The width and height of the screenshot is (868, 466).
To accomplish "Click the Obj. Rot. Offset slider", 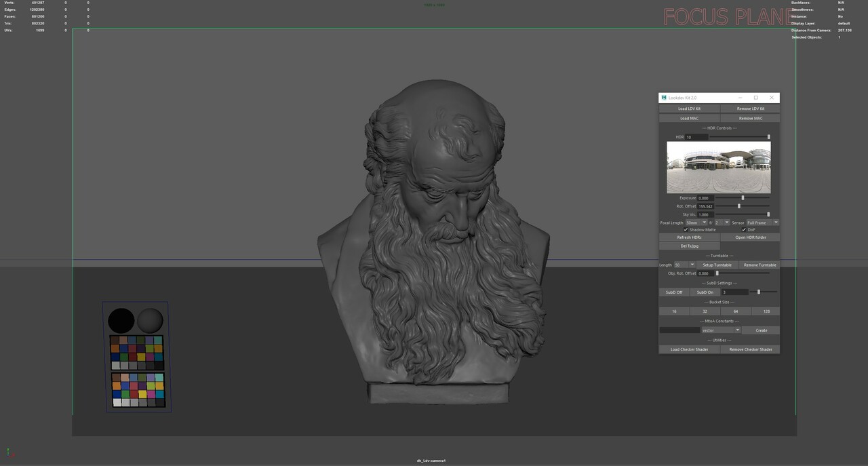I will (x=743, y=273).
